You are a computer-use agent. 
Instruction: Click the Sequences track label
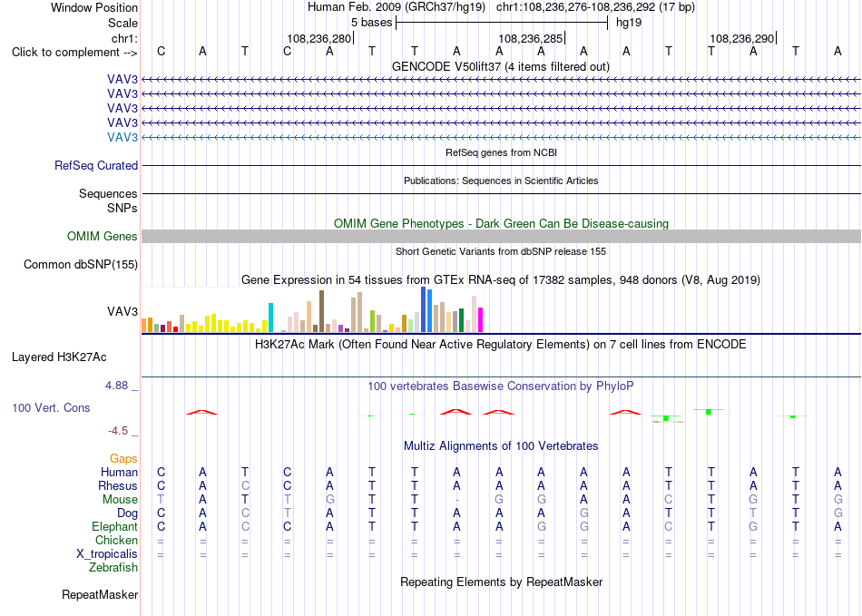pos(108,193)
